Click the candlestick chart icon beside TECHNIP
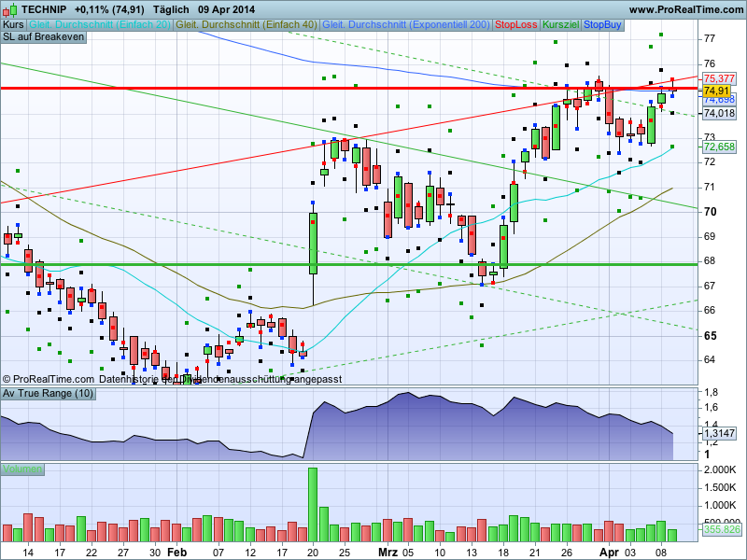Image resolution: width=747 pixels, height=560 pixels. (x=9, y=9)
